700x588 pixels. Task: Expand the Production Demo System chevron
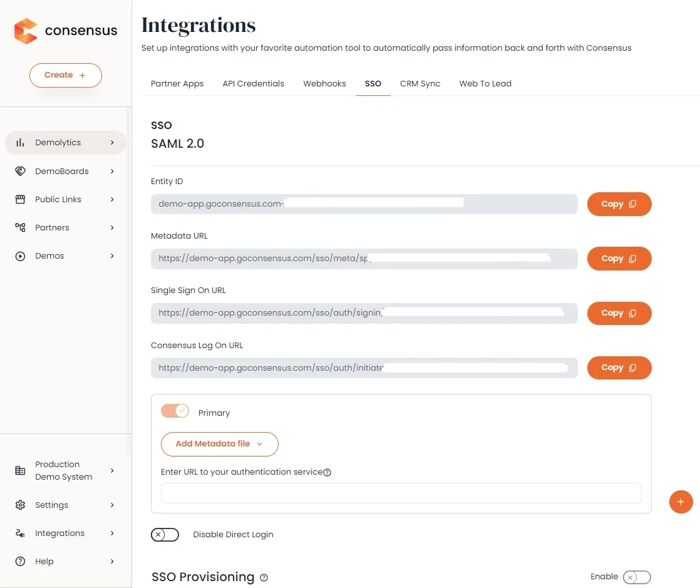(x=112, y=470)
